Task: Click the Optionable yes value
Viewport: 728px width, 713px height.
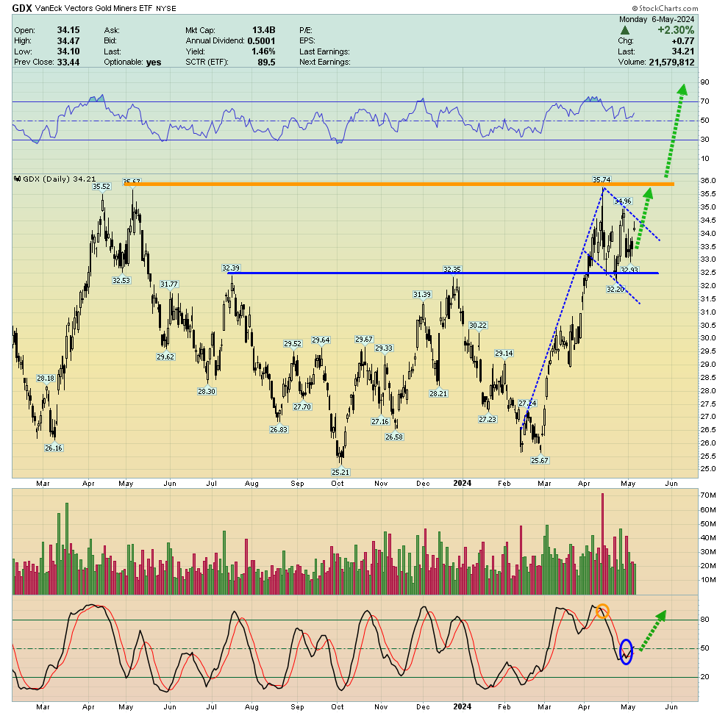Action: pos(154,62)
